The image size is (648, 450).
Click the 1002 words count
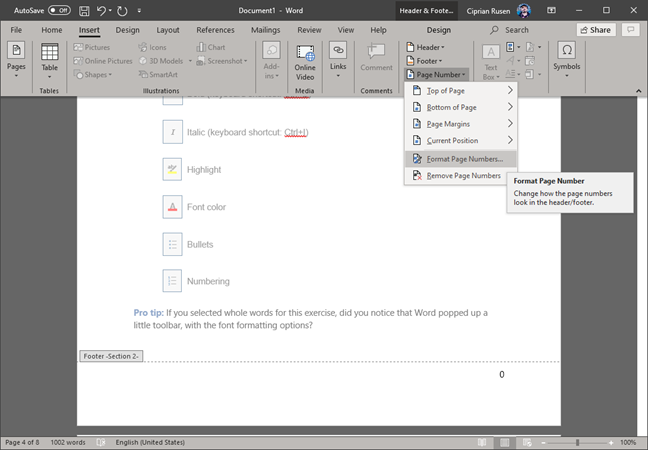coord(68,442)
